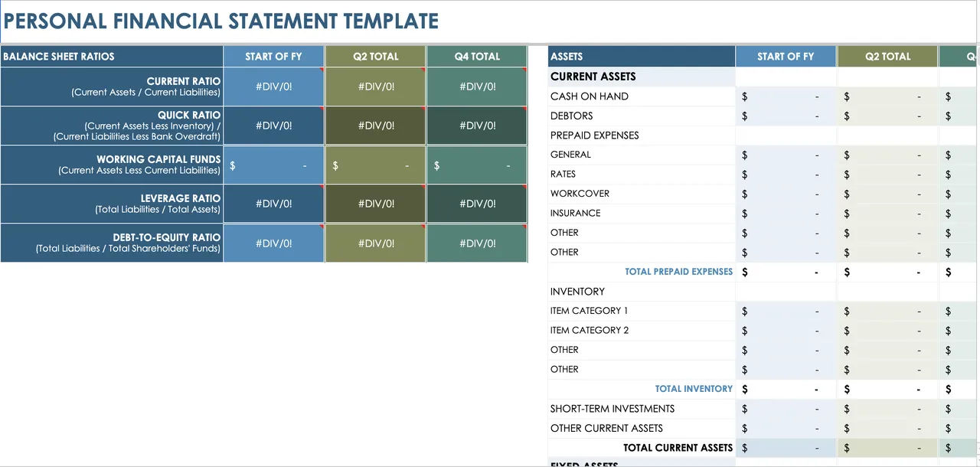
Task: Select the Prepaid Expenses subheading
Action: 642,136
